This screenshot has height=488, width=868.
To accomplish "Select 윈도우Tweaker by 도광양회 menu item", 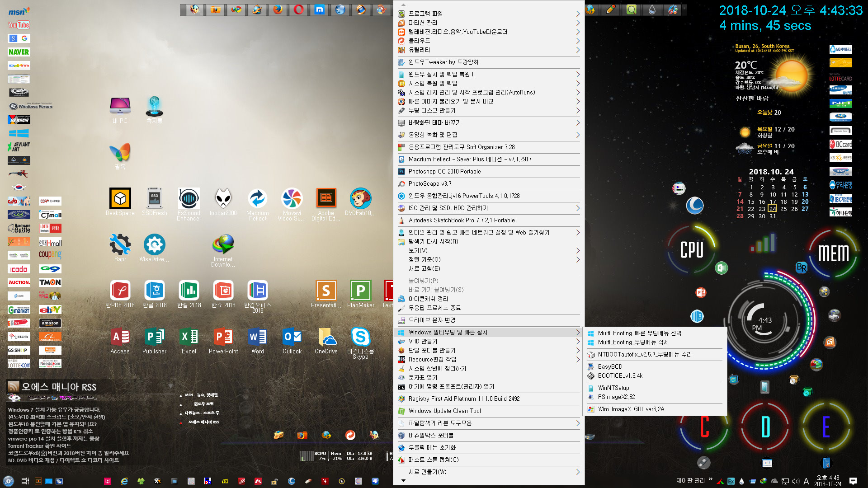I will (489, 62).
